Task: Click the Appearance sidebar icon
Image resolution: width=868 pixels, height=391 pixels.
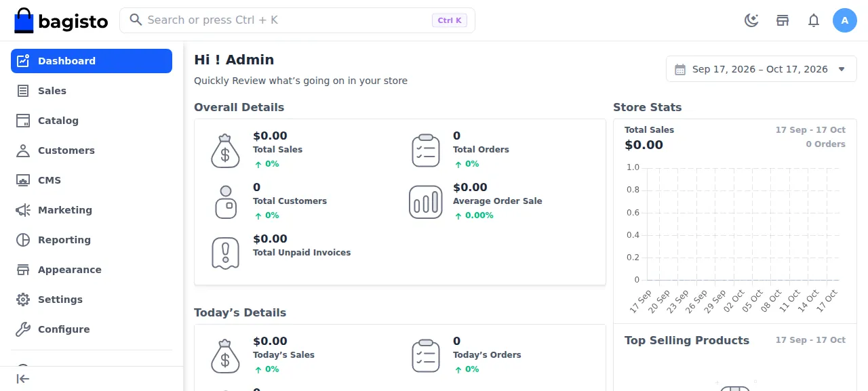Action: click(23, 270)
